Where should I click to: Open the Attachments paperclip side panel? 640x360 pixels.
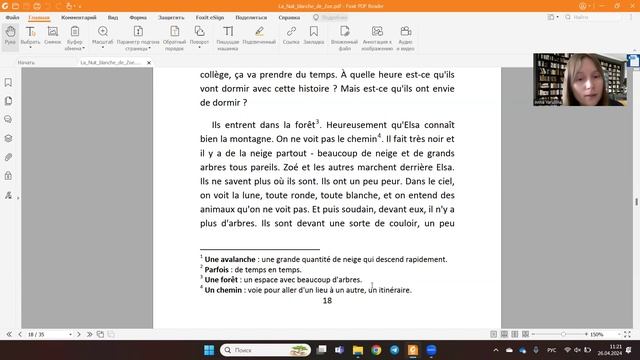point(8,157)
